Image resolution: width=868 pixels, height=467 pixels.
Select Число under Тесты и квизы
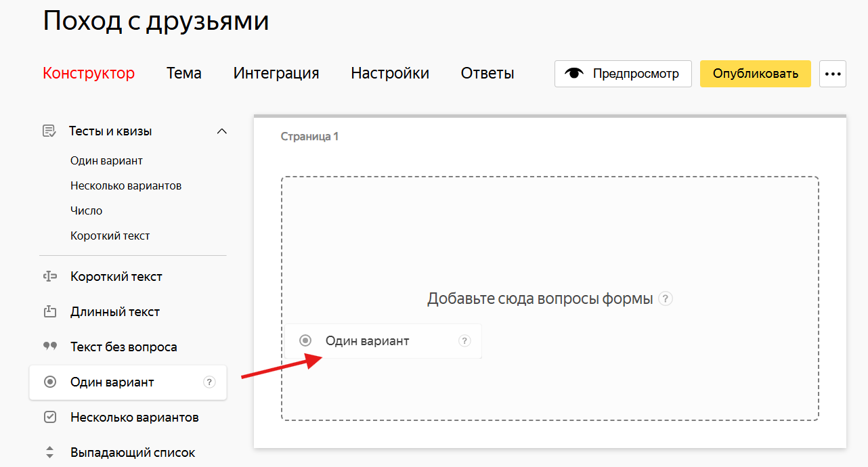pos(86,210)
